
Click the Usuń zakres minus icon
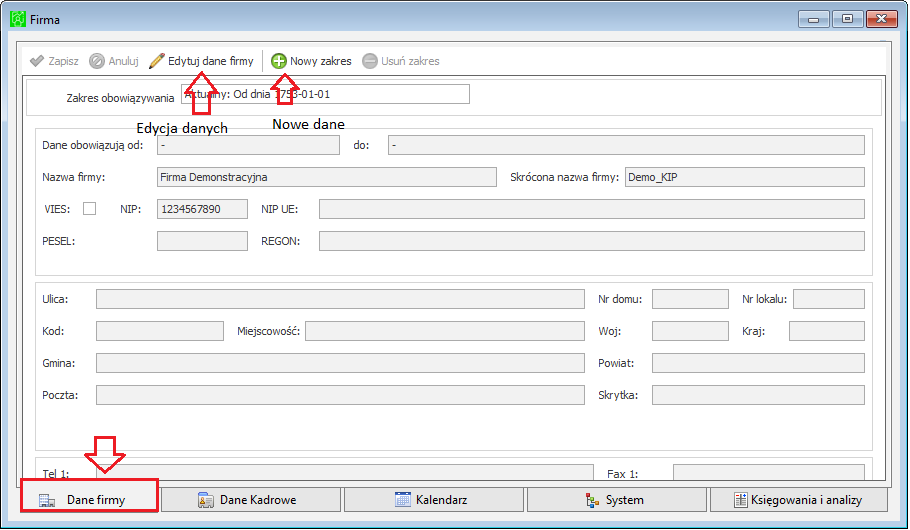pos(370,61)
